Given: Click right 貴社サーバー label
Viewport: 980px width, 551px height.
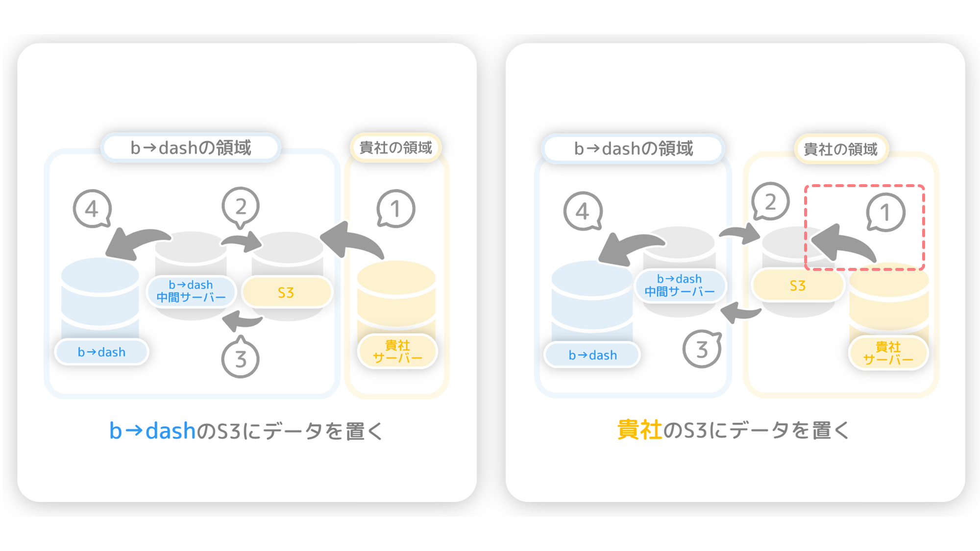Looking at the screenshot, I should [x=888, y=353].
